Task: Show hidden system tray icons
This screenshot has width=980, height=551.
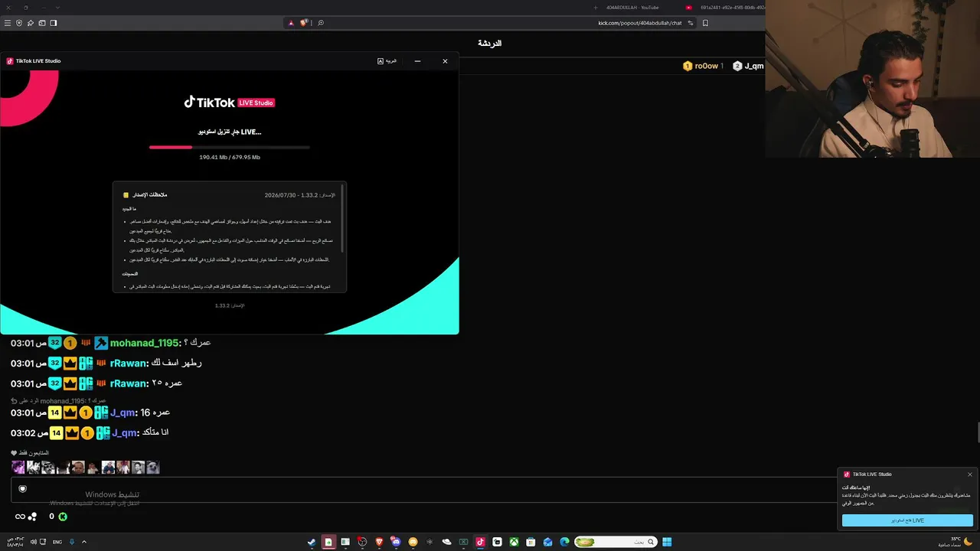Action: coord(83,542)
